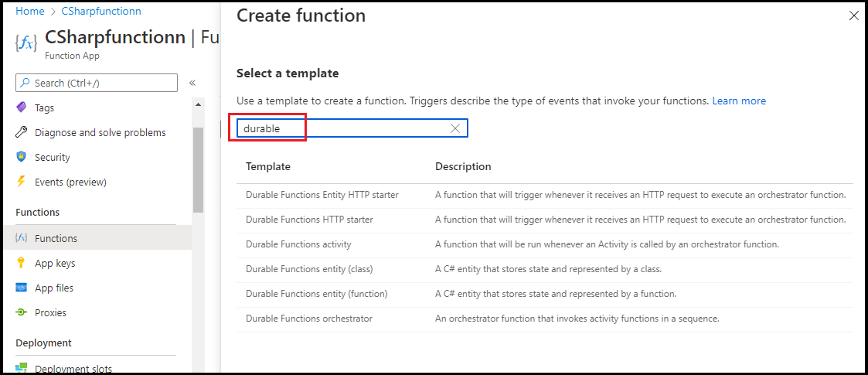Screen dimensions: 868x375
Task: Open the App files icon
Action: click(21, 288)
